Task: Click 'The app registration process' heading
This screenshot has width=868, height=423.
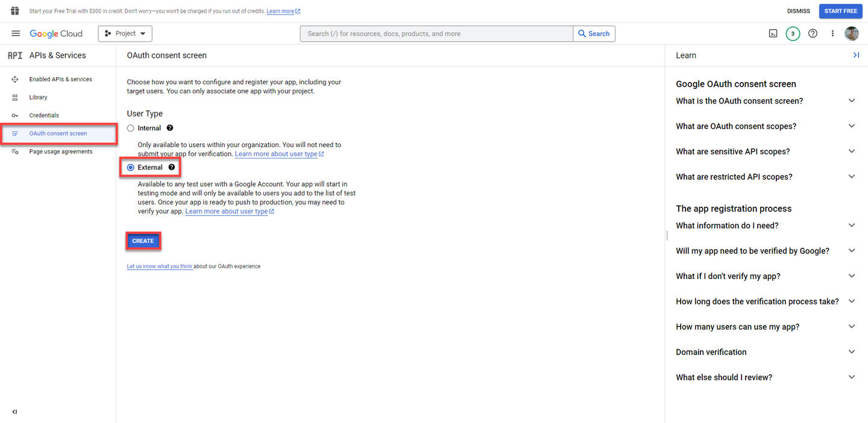Action: point(734,209)
